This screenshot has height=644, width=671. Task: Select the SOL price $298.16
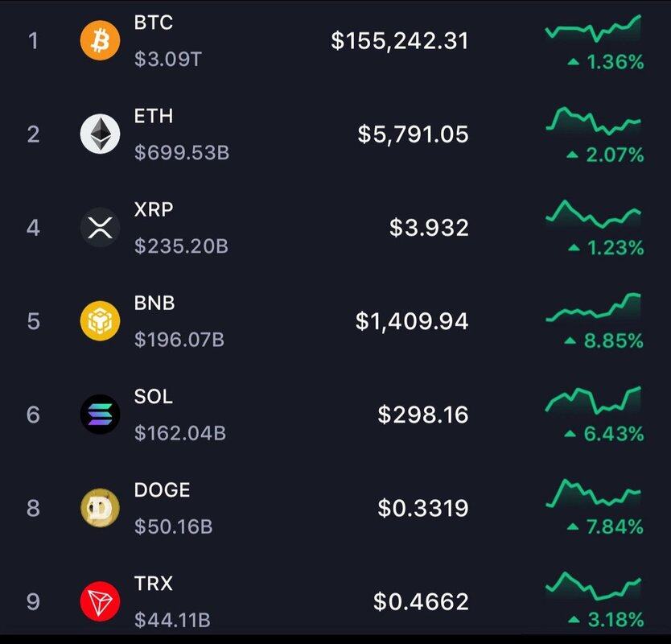423,415
